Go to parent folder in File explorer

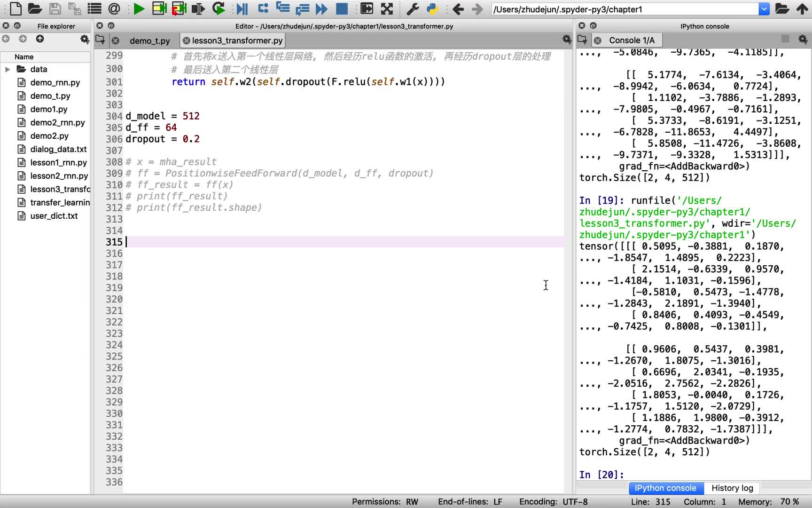(40, 39)
